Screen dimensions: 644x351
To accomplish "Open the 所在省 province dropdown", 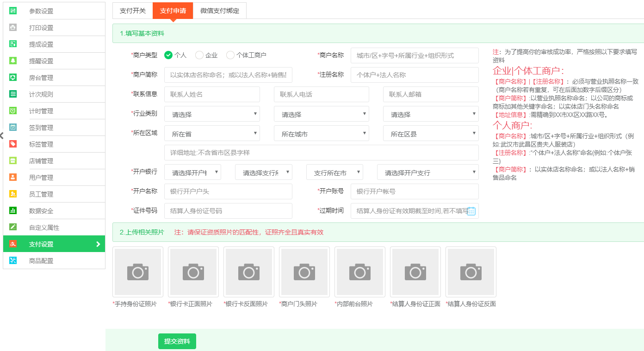I will click(x=212, y=134).
